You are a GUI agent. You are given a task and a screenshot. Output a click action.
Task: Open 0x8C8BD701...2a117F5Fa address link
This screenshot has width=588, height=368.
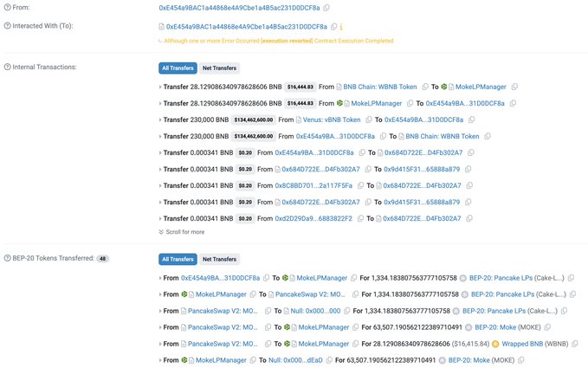[x=313, y=185]
